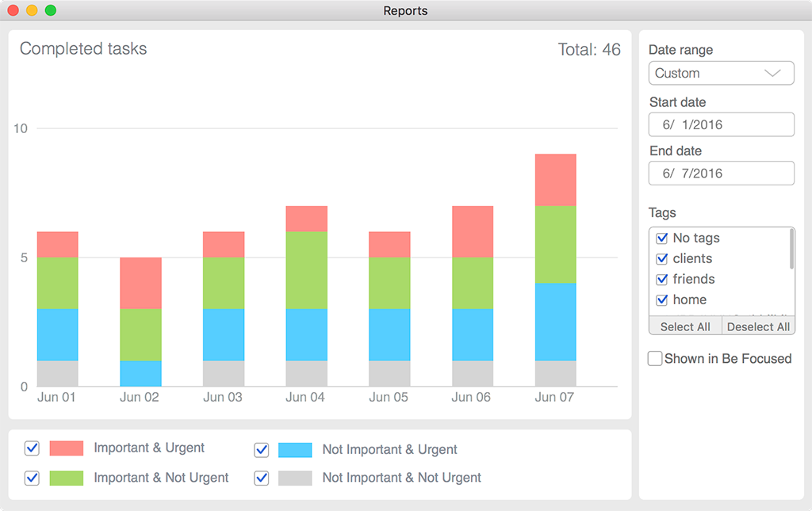Toggle Important & Urgent series checkbox

(x=32, y=448)
